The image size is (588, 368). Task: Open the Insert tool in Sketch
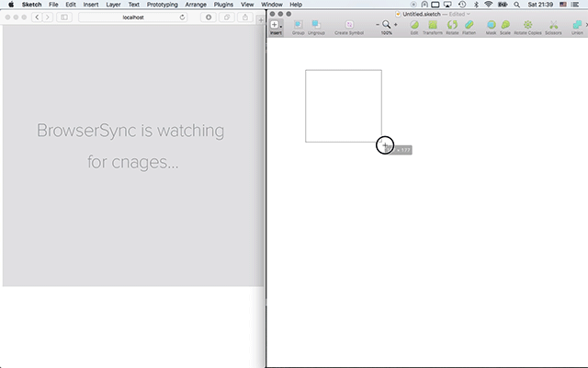[x=274, y=25]
